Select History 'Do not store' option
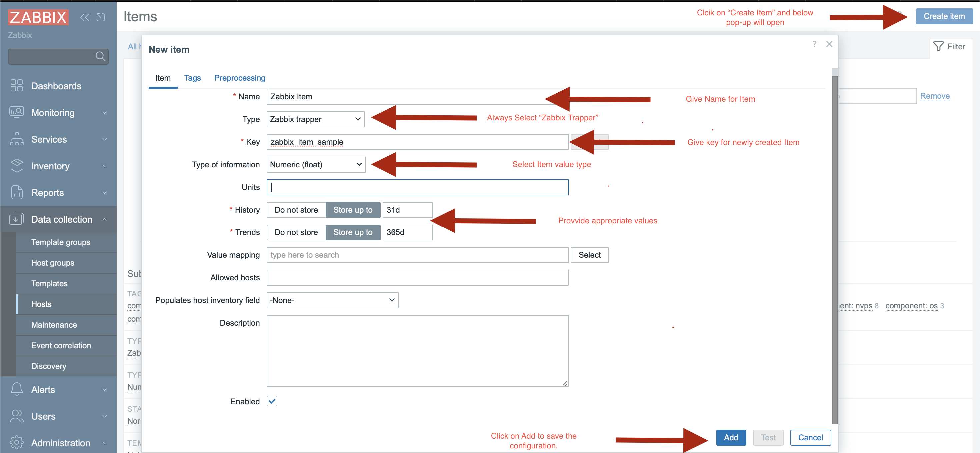The height and width of the screenshot is (453, 980). click(x=296, y=210)
